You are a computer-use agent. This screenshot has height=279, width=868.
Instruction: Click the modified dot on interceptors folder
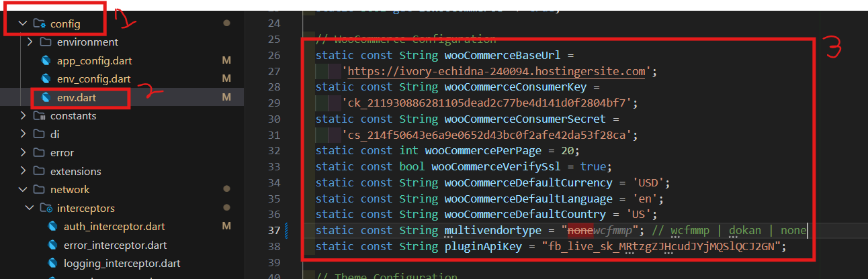[226, 208]
